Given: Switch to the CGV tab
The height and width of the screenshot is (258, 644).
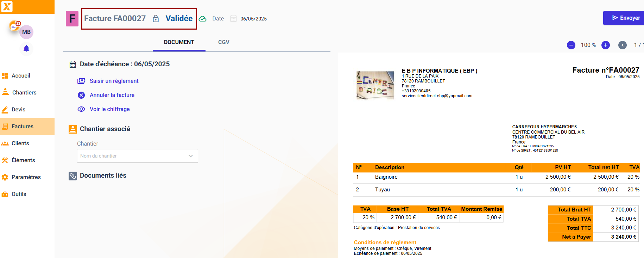Looking at the screenshot, I should 224,42.
